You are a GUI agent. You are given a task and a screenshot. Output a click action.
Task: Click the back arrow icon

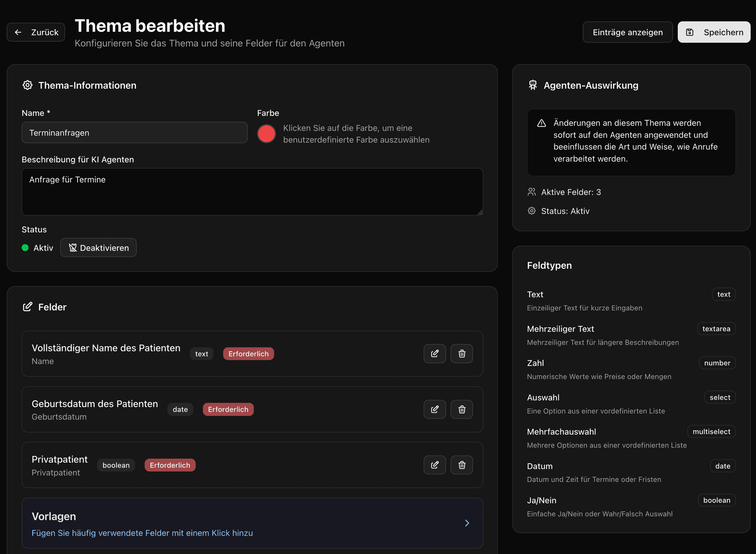pyautogui.click(x=18, y=32)
